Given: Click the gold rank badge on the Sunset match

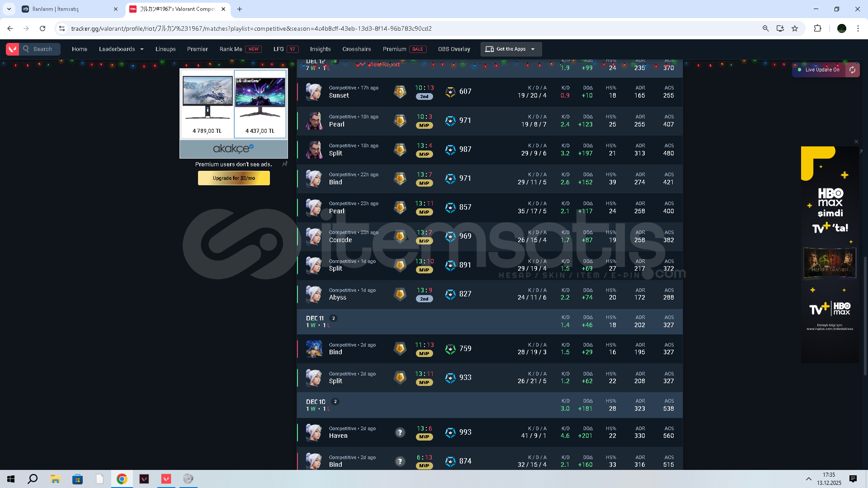Looking at the screenshot, I should pos(400,92).
